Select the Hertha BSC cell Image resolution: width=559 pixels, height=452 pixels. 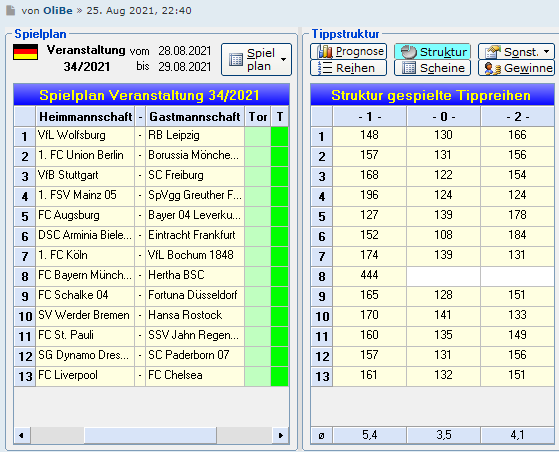click(195, 276)
